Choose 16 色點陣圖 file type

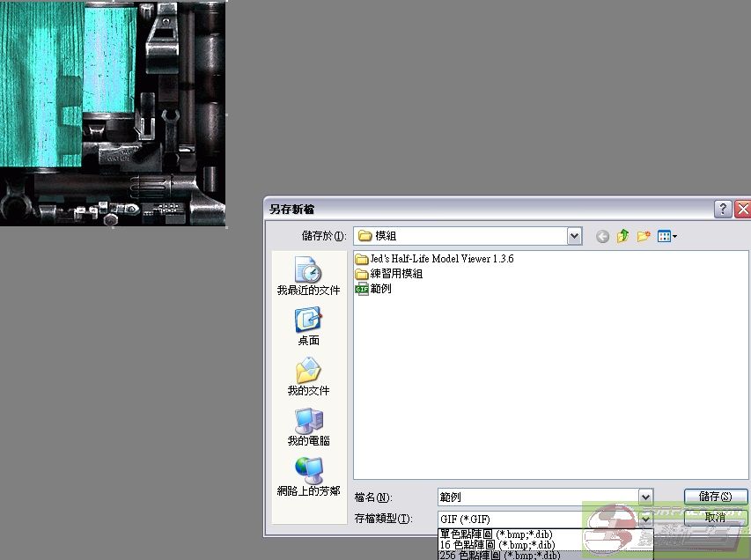(496, 545)
